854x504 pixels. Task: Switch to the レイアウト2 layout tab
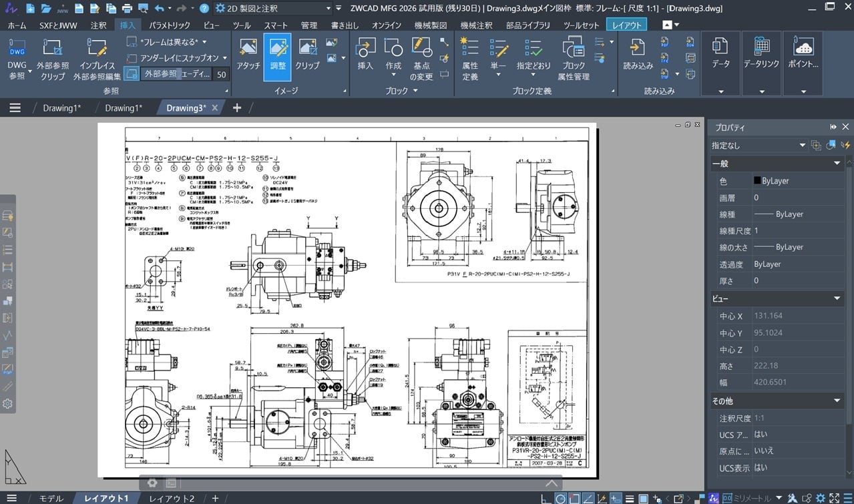pos(172,499)
